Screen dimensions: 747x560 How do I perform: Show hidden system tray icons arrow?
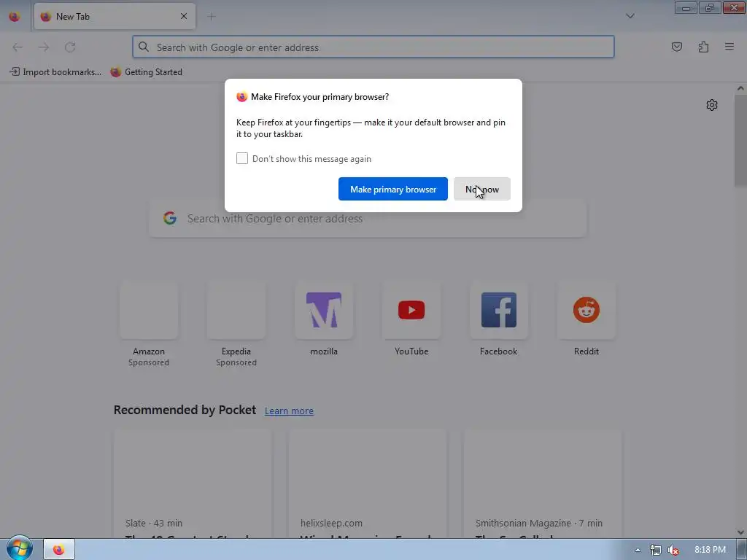(x=638, y=550)
